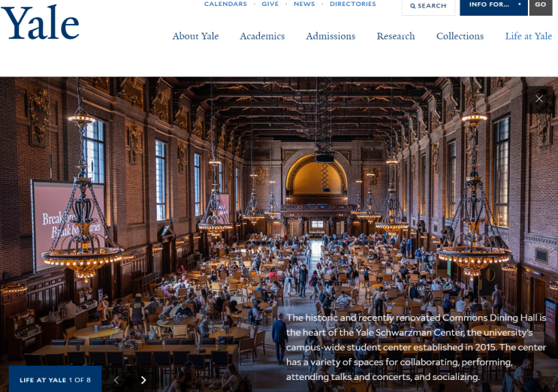This screenshot has height=392, width=558.
Task: Open the Life at Yale menu
Action: tap(529, 36)
